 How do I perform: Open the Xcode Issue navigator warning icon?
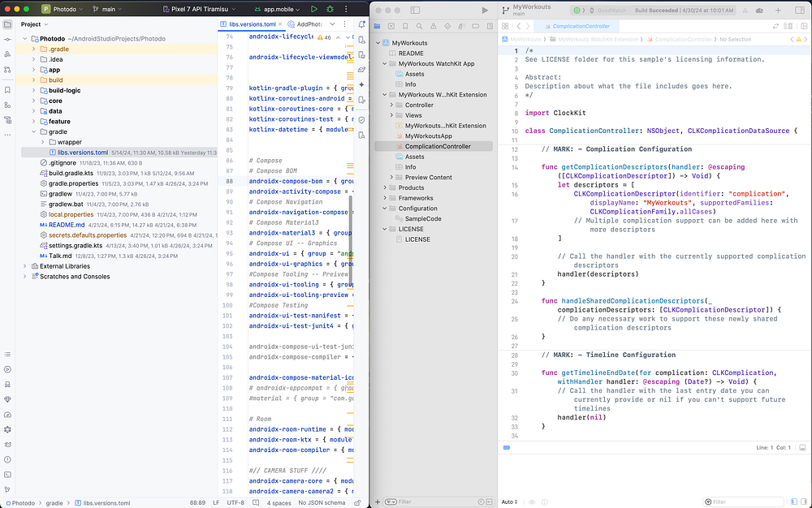(434, 26)
